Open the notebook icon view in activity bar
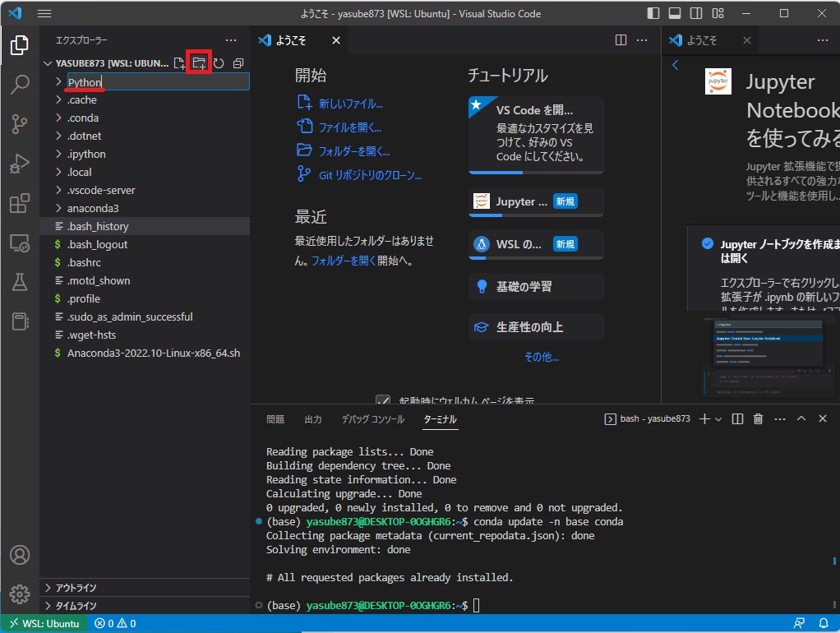 click(19, 321)
